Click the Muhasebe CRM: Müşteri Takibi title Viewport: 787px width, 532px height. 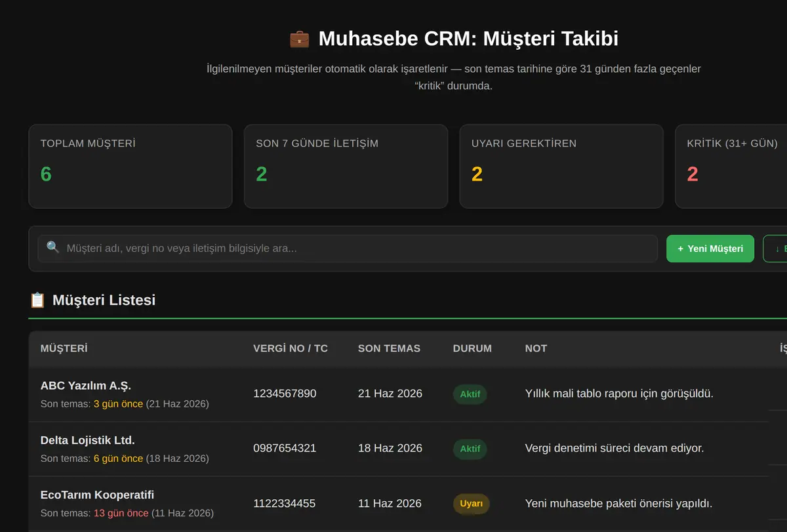(x=468, y=39)
